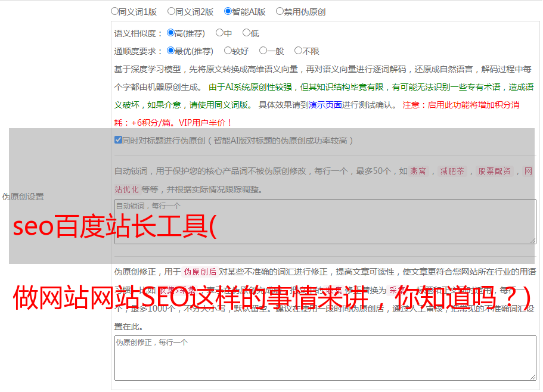Open the 演示页面 link
Viewport: 543px width, 392px height.
tap(325, 105)
